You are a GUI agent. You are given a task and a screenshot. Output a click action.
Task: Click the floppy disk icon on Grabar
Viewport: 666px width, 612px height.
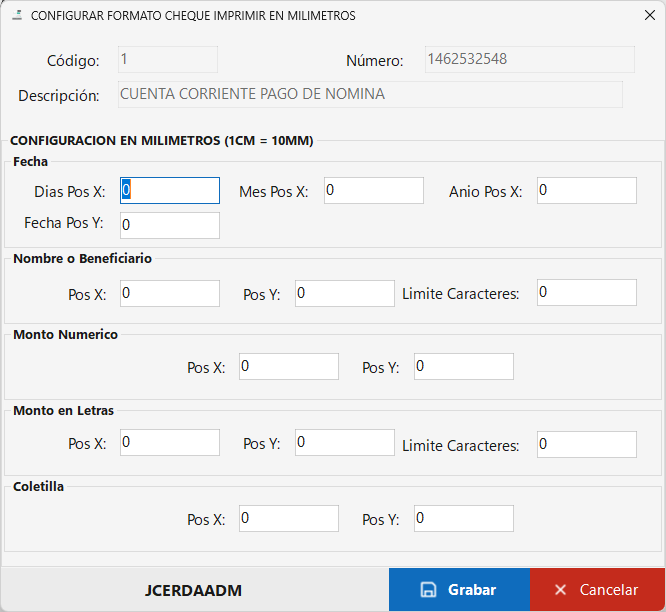[x=428, y=589]
